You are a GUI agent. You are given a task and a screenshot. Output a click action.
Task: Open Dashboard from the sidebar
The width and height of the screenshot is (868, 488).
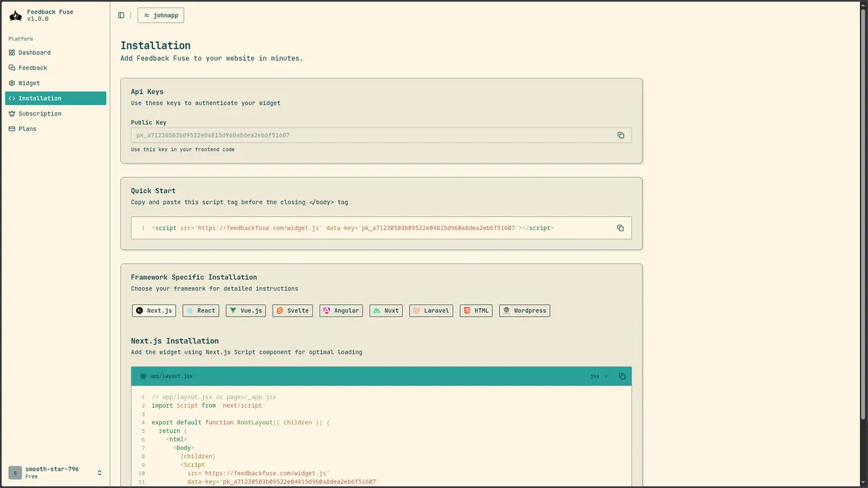click(34, 53)
